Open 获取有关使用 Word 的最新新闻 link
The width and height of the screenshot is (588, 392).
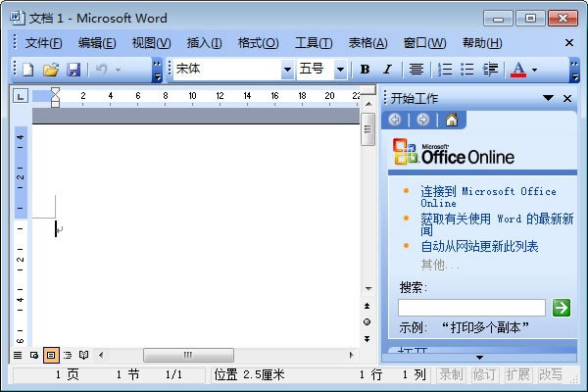[x=497, y=224]
